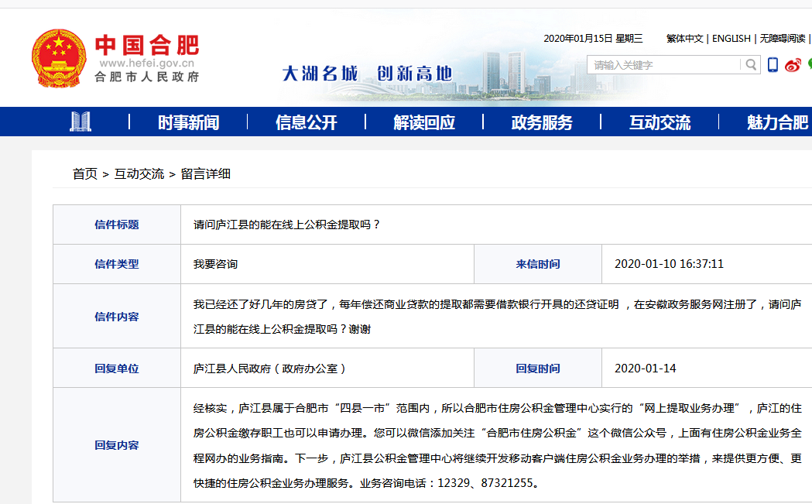Open the 信息公开 menu
This screenshot has height=504, width=812.
(x=306, y=123)
